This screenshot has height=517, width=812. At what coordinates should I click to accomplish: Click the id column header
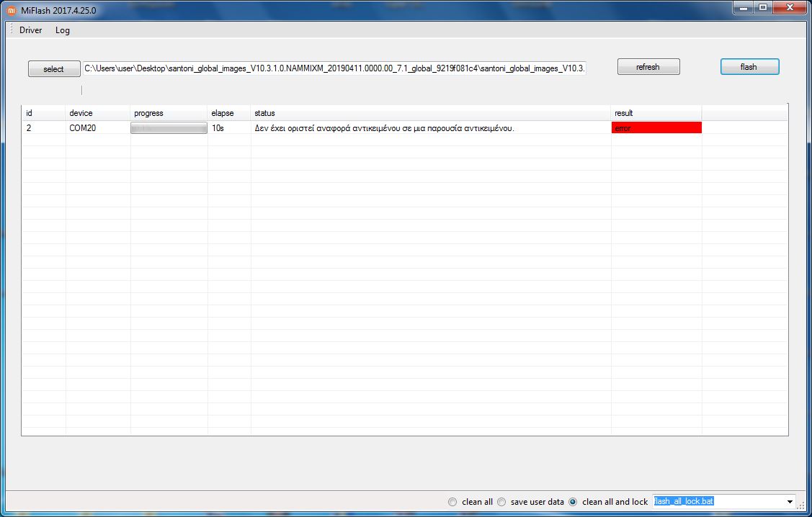(43, 113)
